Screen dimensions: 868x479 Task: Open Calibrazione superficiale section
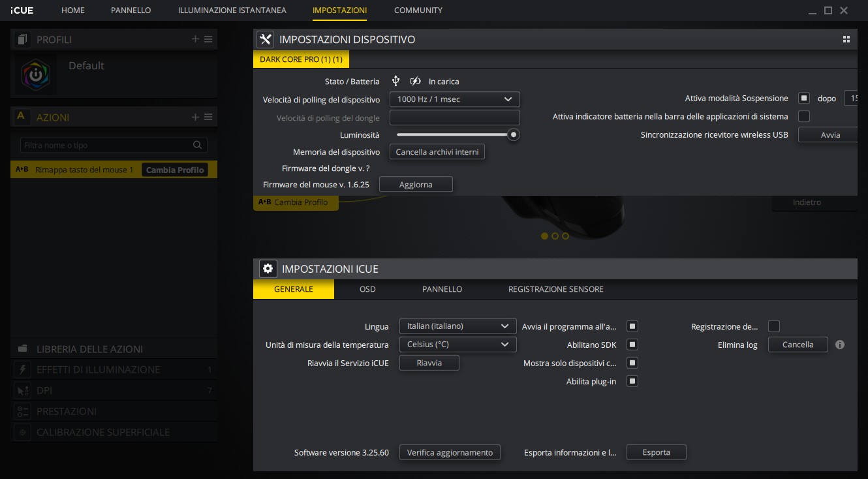coord(114,432)
